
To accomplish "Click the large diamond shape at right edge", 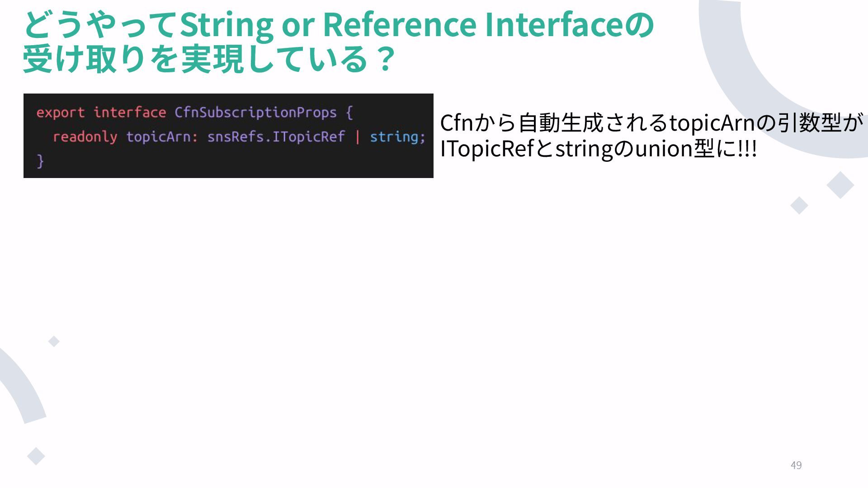I will click(x=840, y=185).
